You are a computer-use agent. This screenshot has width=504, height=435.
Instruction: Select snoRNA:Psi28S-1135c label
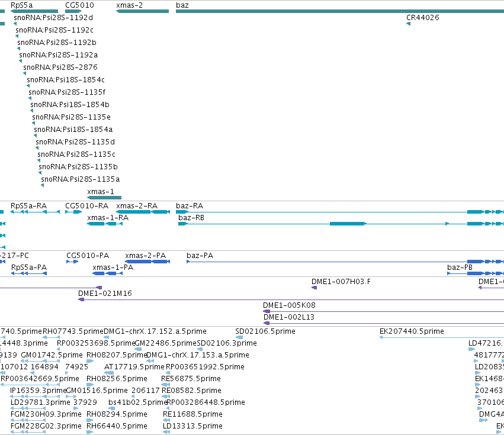(x=76, y=154)
